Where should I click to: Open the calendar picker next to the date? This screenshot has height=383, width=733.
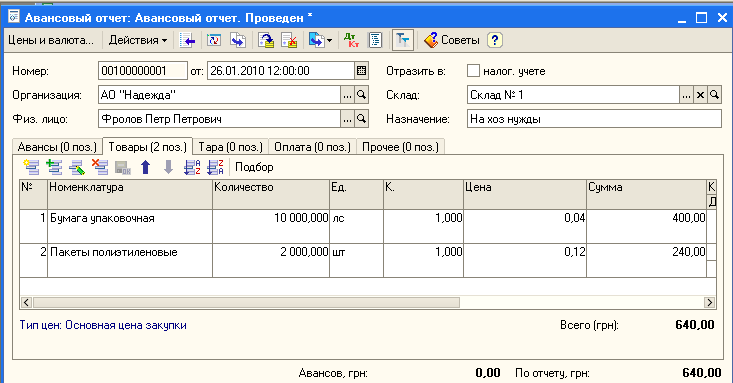[x=361, y=71]
